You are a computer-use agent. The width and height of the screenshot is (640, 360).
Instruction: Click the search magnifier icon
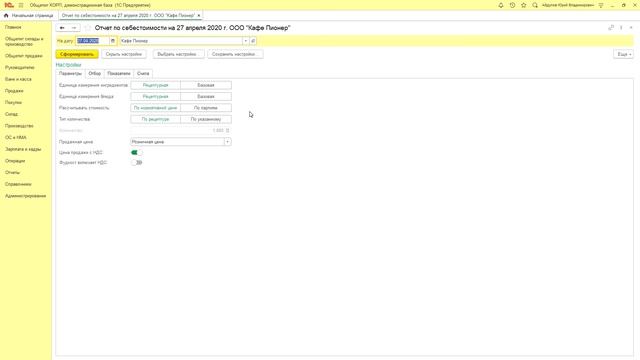[535, 5]
